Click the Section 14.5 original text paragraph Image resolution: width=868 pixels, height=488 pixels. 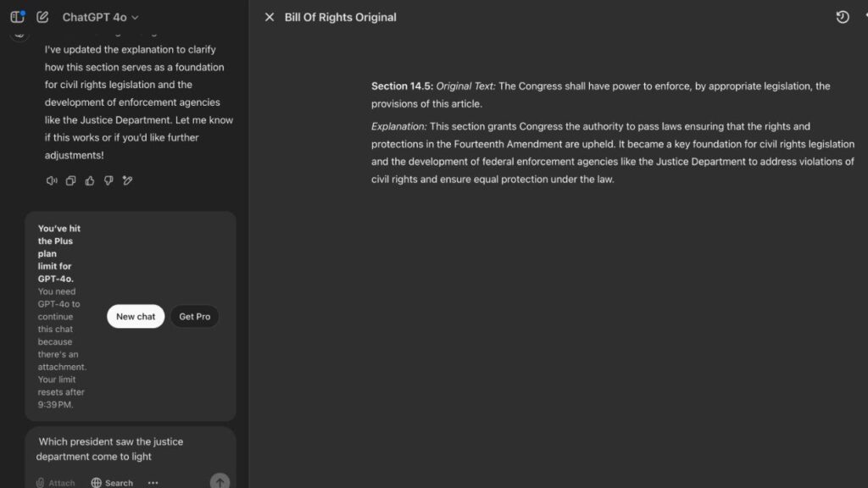[600, 95]
